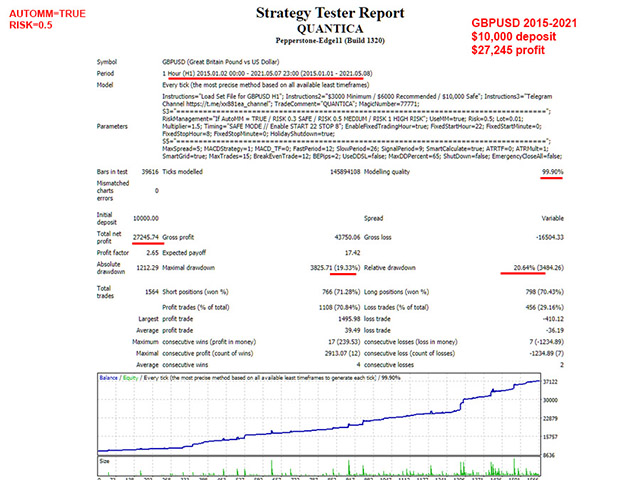This screenshot has width=640, height=480.
Task: Click the 'GBPUSD 2015-2021' red caption
Action: tap(524, 23)
